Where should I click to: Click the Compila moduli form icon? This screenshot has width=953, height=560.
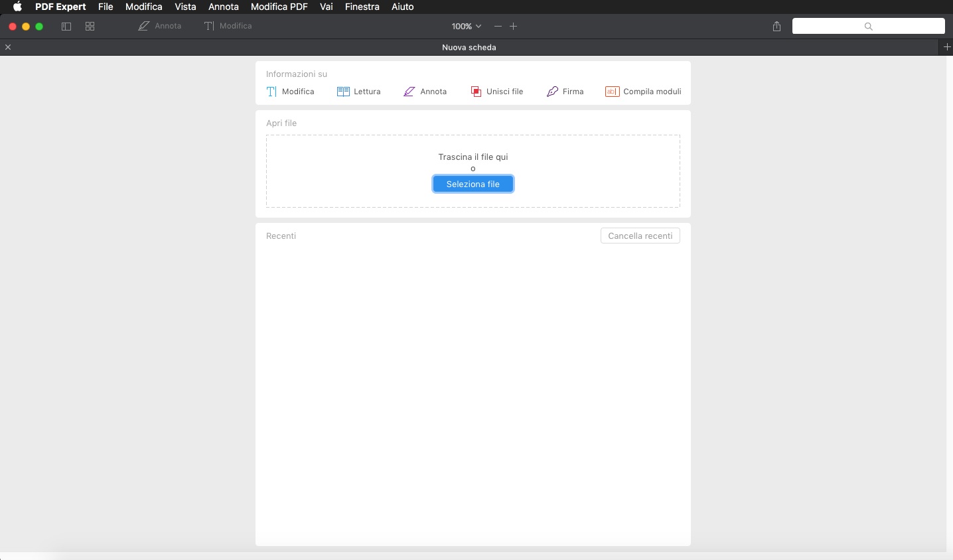[613, 92]
